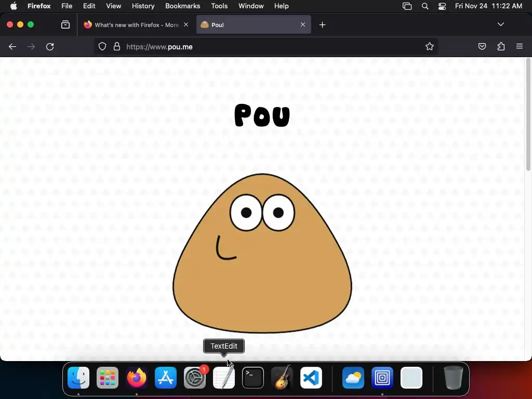This screenshot has width=532, height=399.
Task: Open App Store from the Dock
Action: point(166,378)
